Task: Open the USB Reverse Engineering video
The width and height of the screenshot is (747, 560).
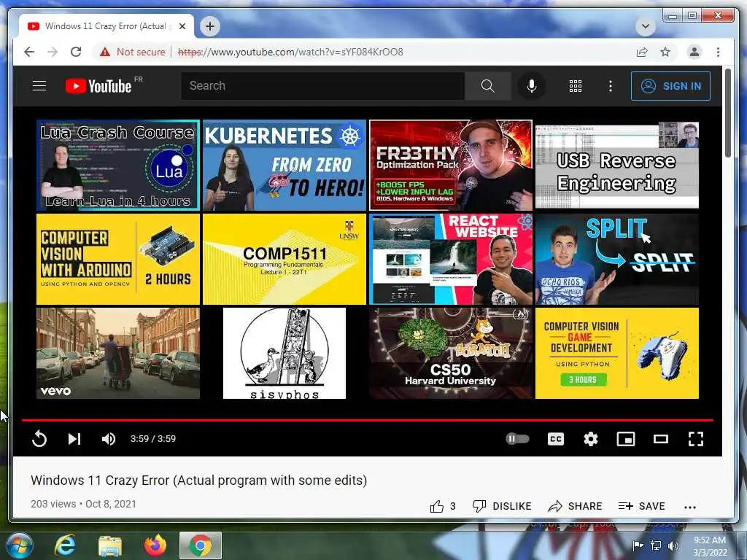Action: pos(617,166)
